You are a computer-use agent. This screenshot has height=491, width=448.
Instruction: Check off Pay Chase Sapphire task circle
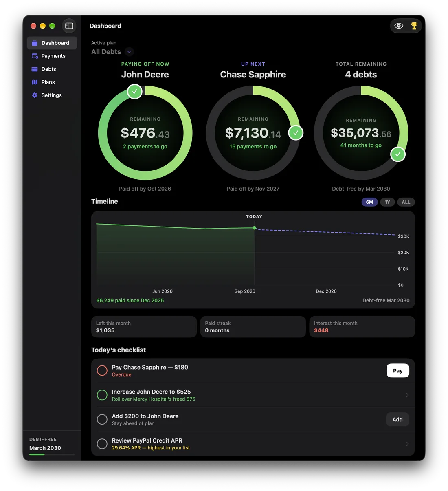coord(102,370)
